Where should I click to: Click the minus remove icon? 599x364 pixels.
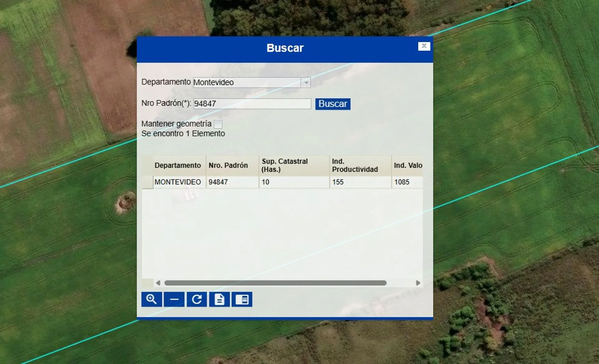point(174,299)
